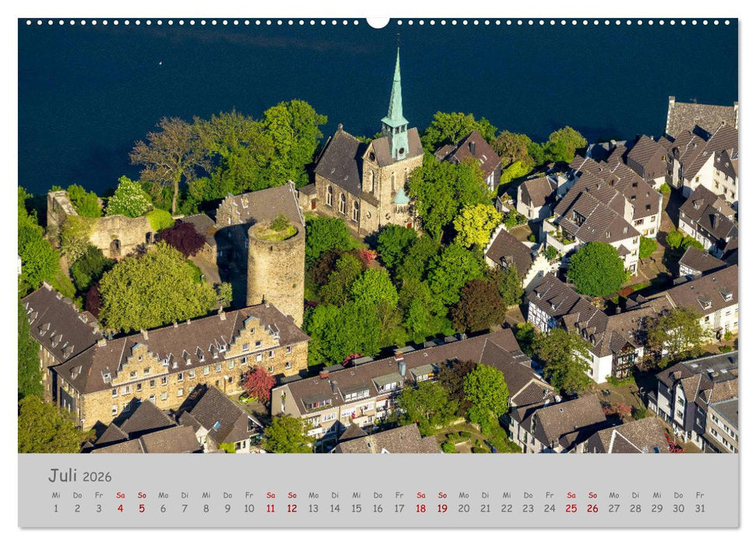Click Sunday the 26th date

592,508
